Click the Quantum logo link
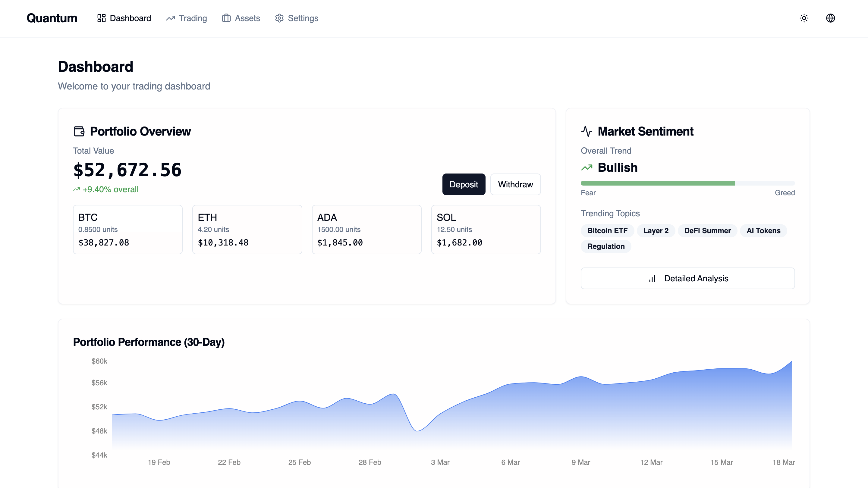Image resolution: width=868 pixels, height=488 pixels. pos(52,18)
